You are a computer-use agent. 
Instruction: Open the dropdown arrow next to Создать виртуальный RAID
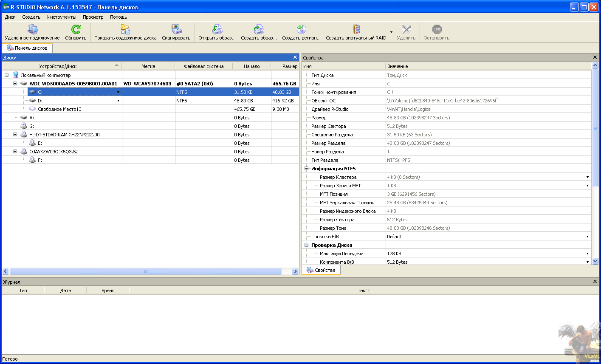tap(391, 32)
